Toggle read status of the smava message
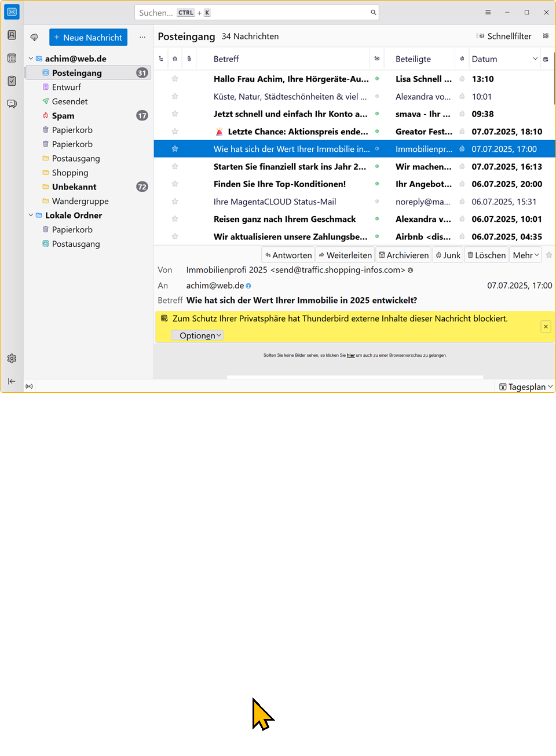The height and width of the screenshot is (756, 556). pyautogui.click(x=377, y=114)
